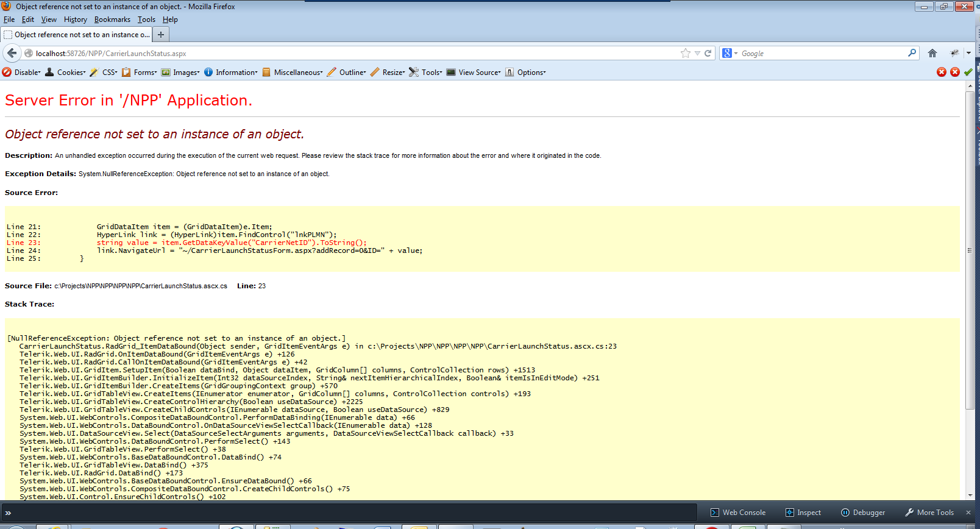Bookmark this page with the star icon
Viewport: 980px width, 529px height.
pyautogui.click(x=686, y=53)
